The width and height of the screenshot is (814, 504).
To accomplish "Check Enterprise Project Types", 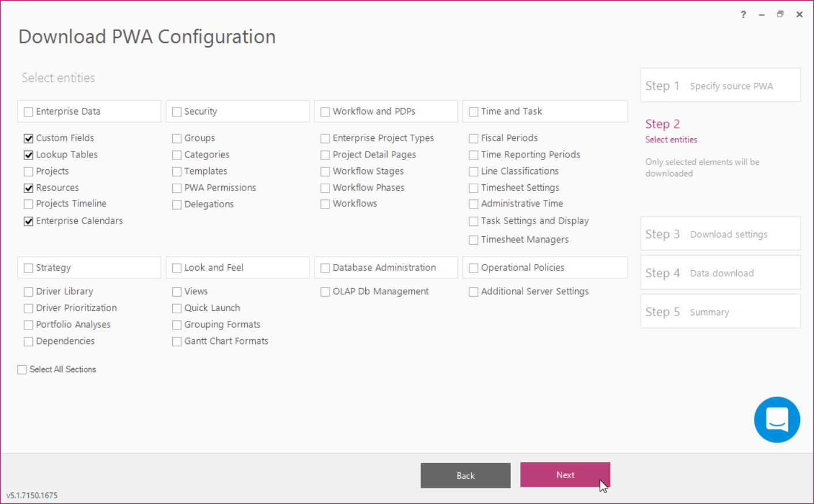I will 325,138.
